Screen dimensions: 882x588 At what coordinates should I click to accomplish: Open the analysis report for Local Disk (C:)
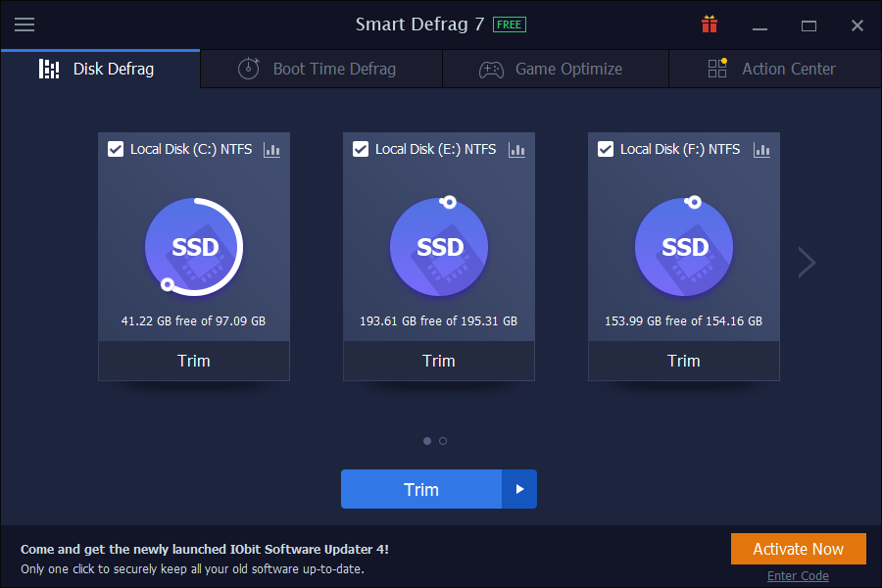tap(271, 149)
